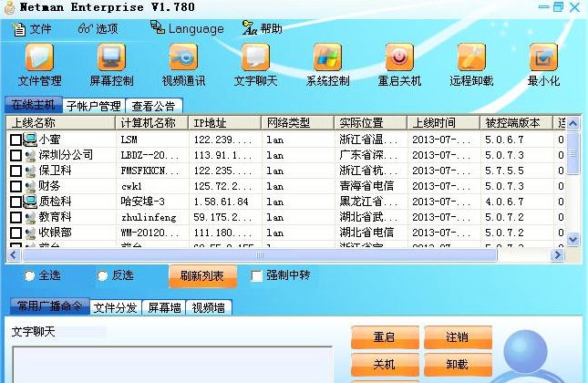Select the 远程卸载 remote uninstall icon
Viewport: 588px width, 383px height.
pos(471,57)
